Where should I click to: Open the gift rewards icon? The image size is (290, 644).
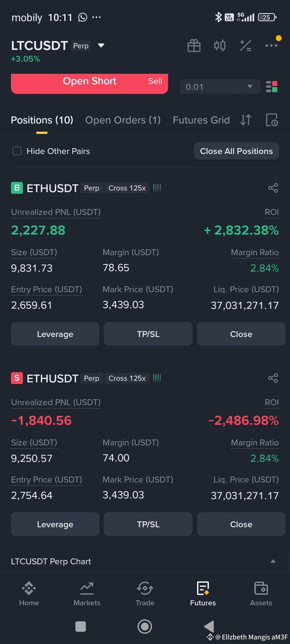(x=194, y=45)
